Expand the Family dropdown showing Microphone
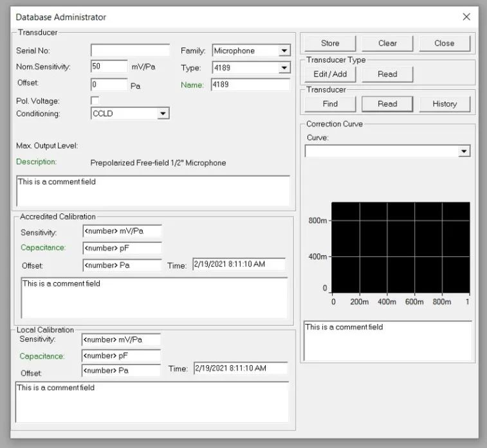 (284, 51)
